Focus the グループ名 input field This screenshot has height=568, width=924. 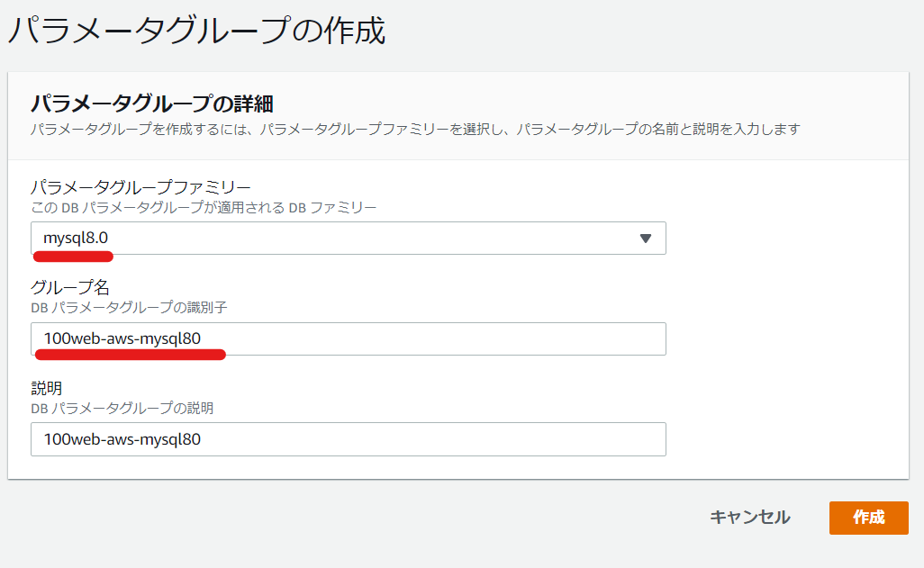coord(349,338)
